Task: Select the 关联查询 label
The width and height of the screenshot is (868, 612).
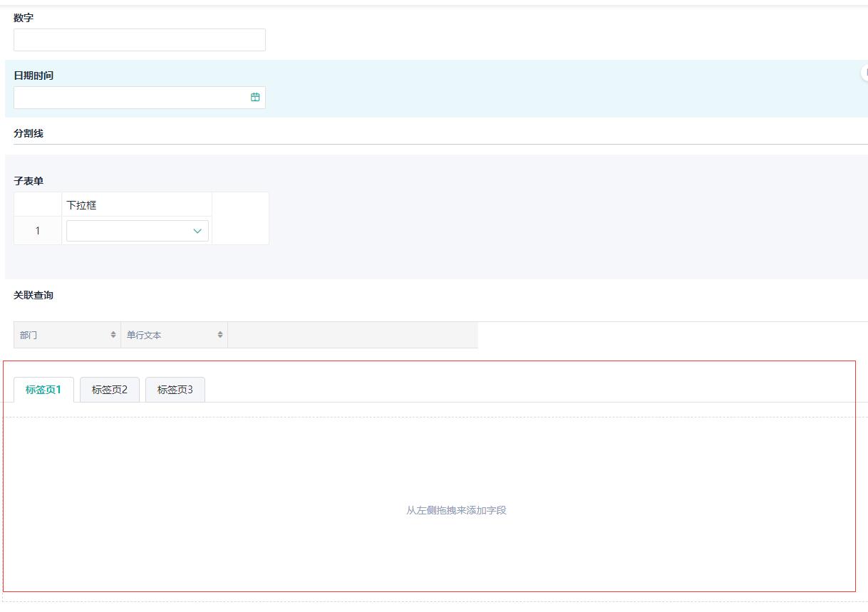Action: [33, 295]
